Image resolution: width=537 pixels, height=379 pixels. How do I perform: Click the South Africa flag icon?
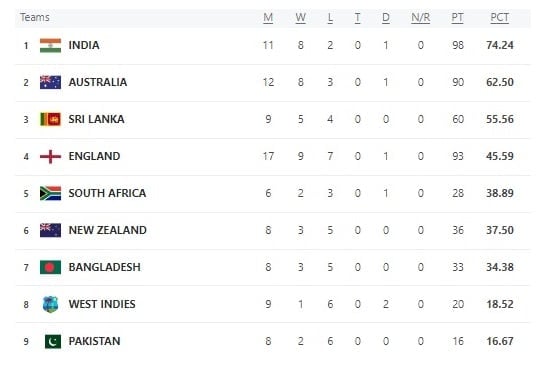pyautogui.click(x=50, y=193)
